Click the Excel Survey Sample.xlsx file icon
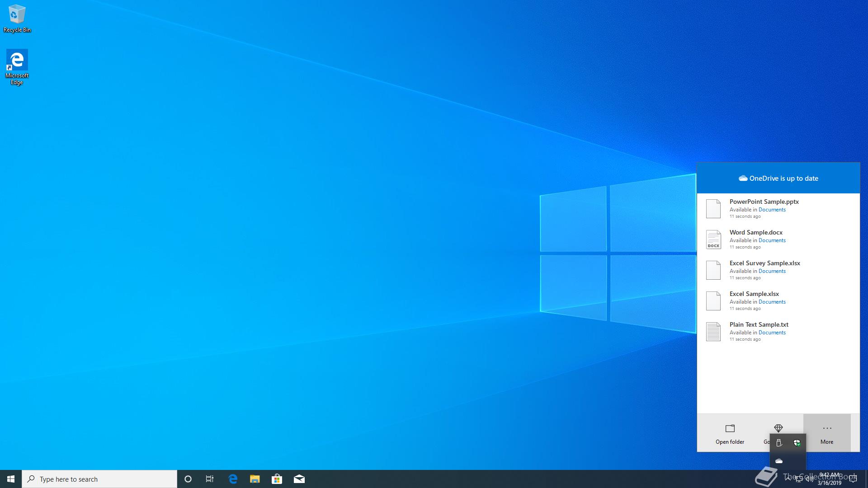Image resolution: width=868 pixels, height=488 pixels. [713, 270]
